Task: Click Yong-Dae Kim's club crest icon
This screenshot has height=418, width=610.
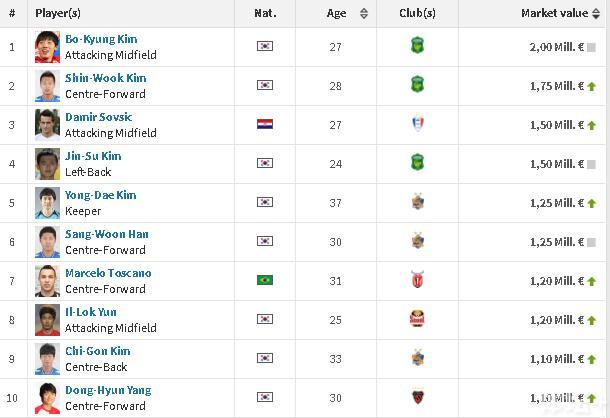Action: click(417, 202)
